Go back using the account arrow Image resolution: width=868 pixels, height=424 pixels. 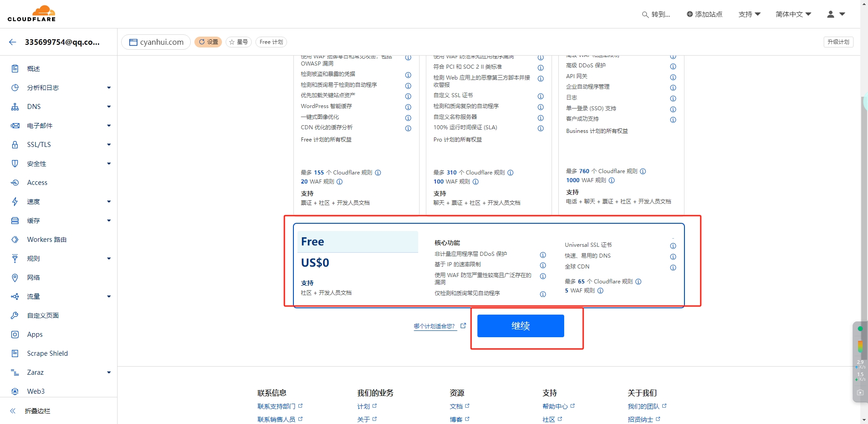click(13, 42)
